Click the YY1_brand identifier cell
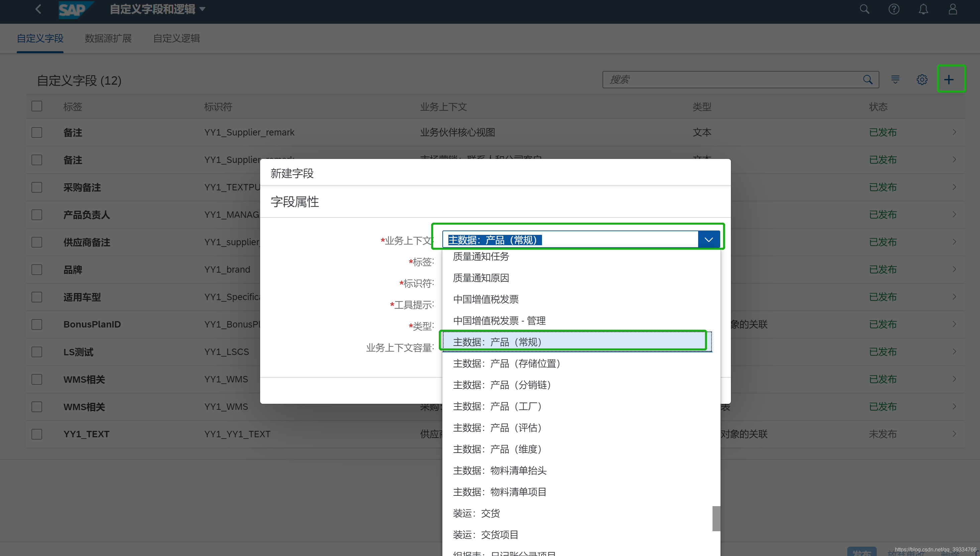Image resolution: width=980 pixels, height=556 pixels. pyautogui.click(x=227, y=270)
